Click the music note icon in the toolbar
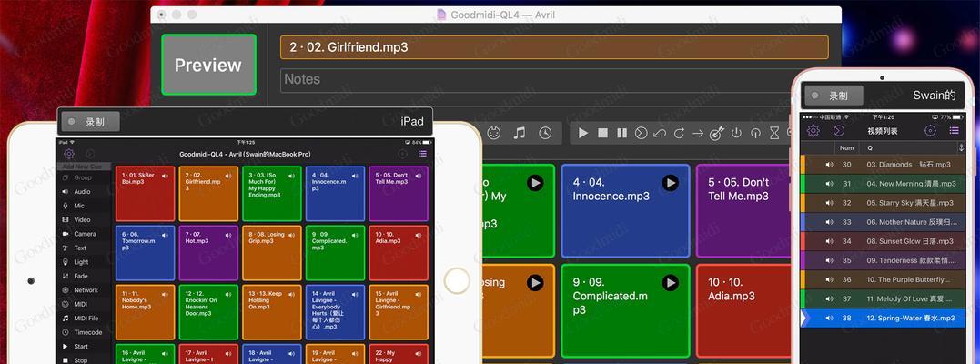 tap(519, 133)
